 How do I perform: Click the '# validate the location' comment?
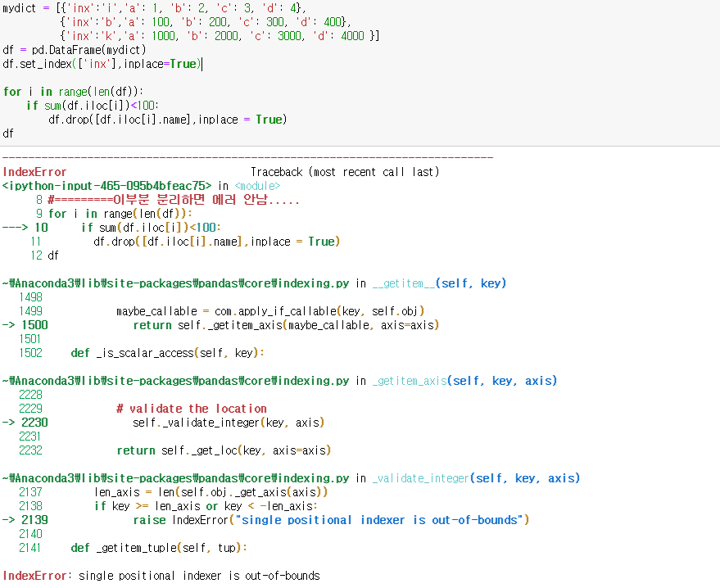click(192, 409)
